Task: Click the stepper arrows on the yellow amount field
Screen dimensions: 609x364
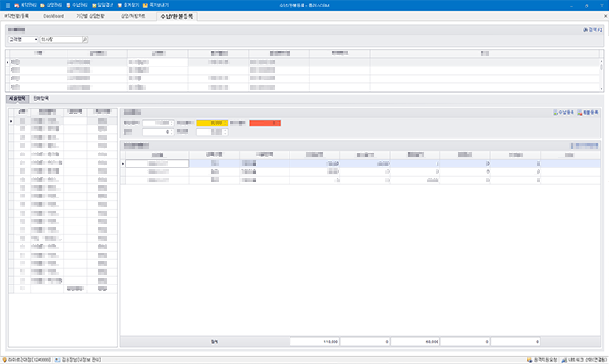Action: (x=225, y=123)
